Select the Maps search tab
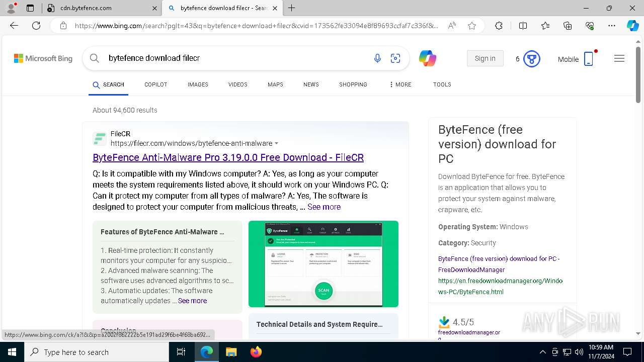Screen dimensions: 644x362 275,84
